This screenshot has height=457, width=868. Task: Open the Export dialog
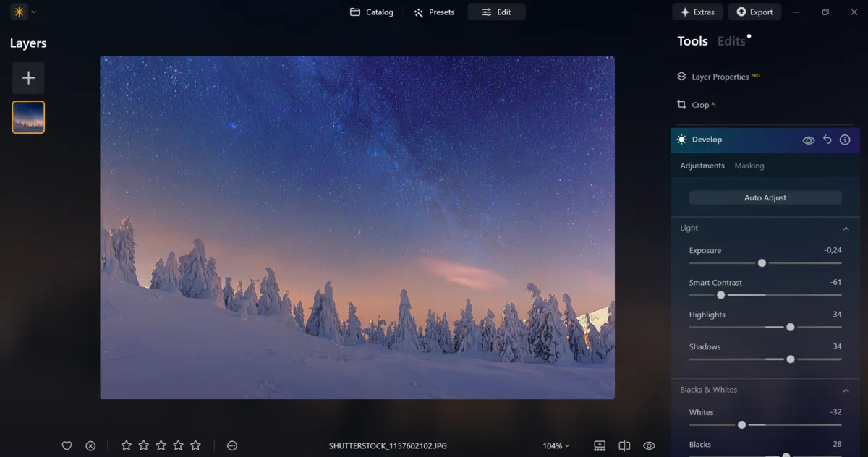click(x=754, y=12)
